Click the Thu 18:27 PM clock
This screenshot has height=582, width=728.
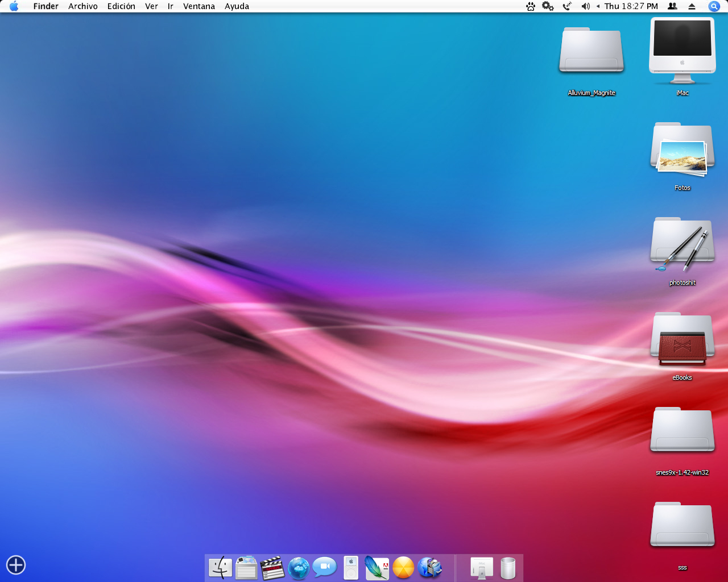click(631, 6)
